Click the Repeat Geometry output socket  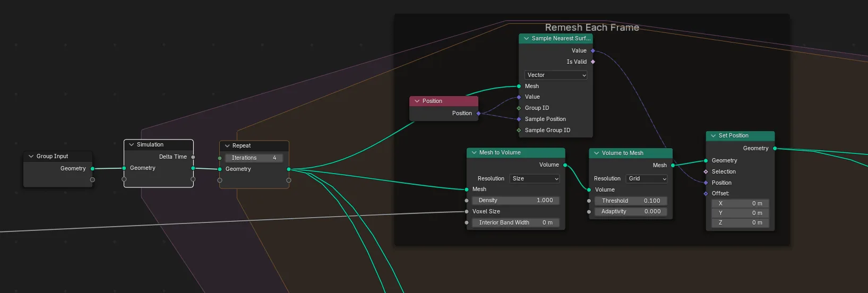289,169
